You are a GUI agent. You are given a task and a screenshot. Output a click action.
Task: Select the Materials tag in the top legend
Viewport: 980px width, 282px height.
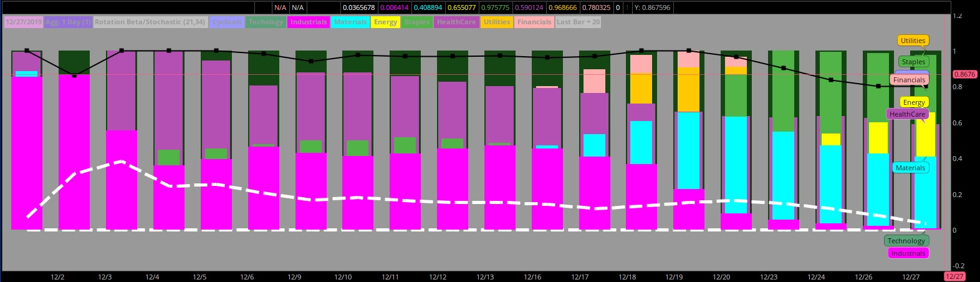(x=350, y=22)
